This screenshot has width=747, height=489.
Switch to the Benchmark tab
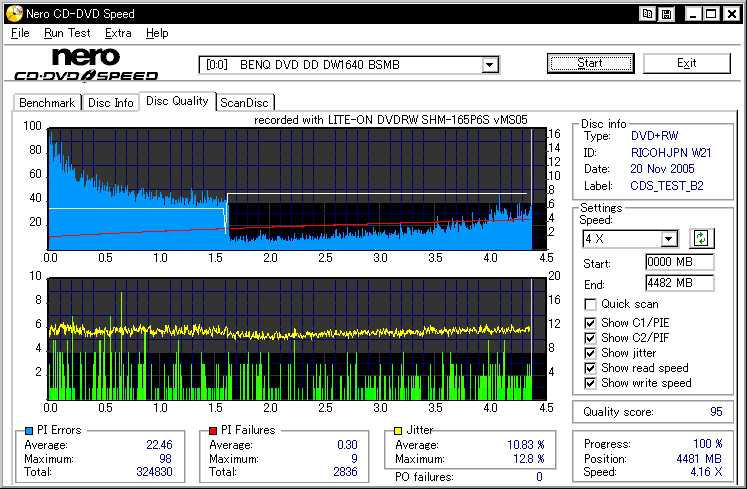pos(47,102)
